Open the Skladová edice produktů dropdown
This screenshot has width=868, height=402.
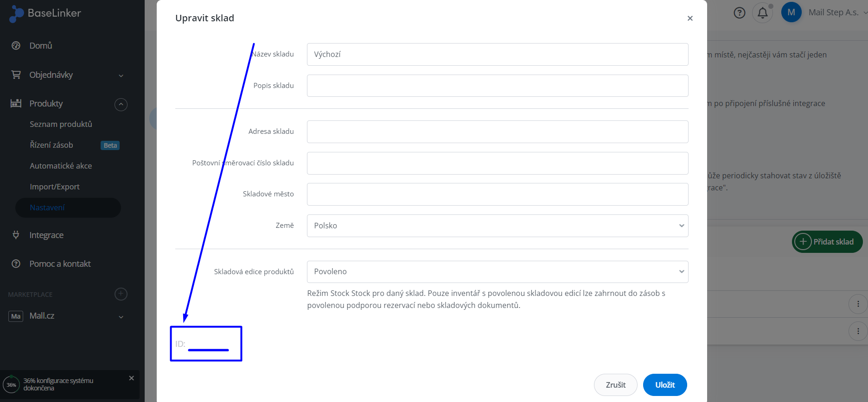tap(497, 272)
